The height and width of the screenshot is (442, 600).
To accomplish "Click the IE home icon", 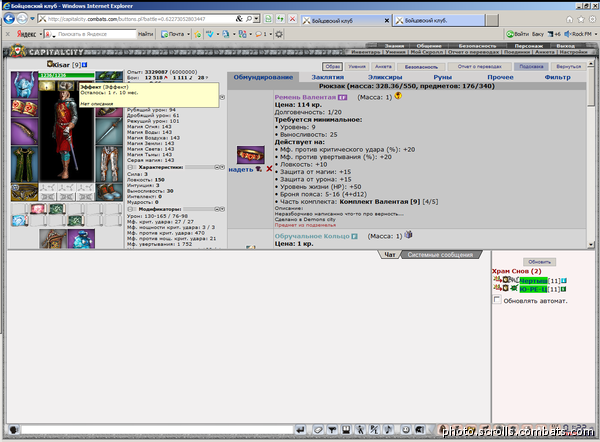I will point(569,19).
